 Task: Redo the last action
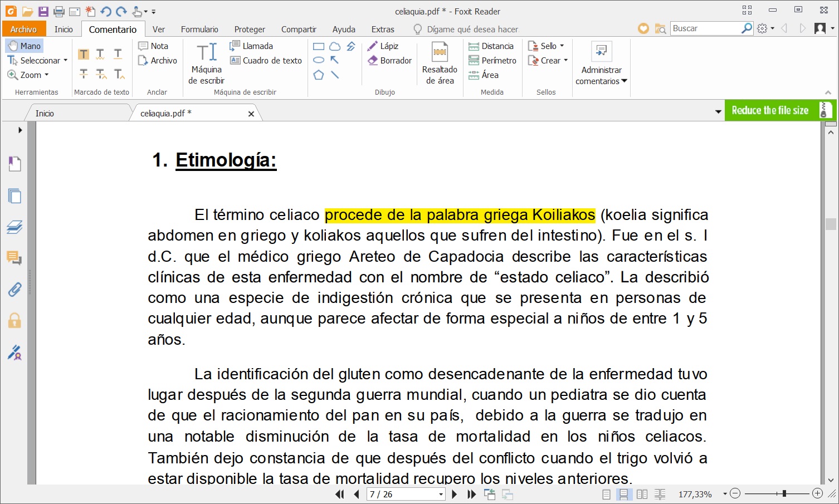point(121,11)
